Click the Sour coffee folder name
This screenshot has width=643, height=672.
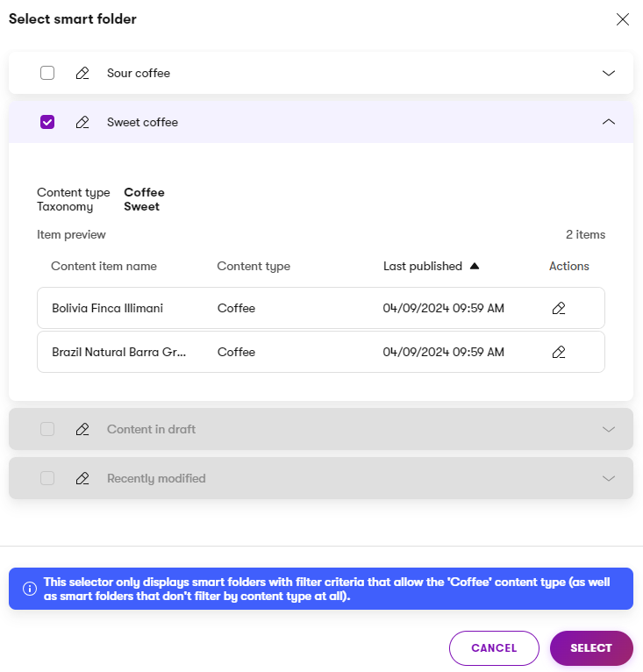click(x=139, y=74)
